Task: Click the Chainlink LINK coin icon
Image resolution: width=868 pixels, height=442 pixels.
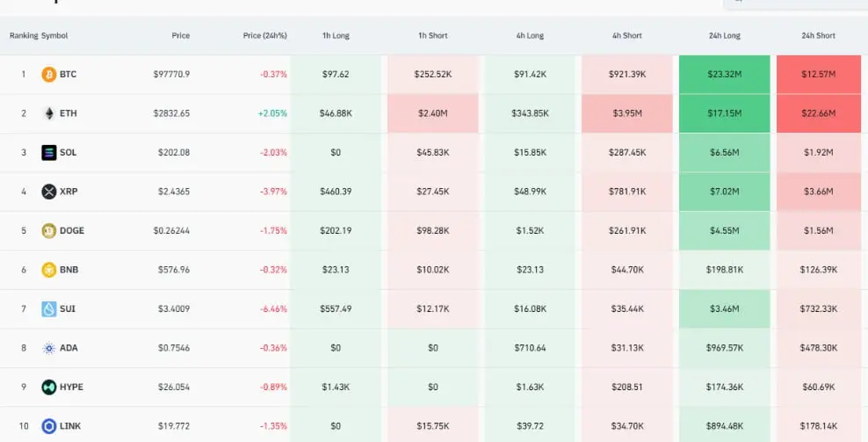Action: coord(49,426)
